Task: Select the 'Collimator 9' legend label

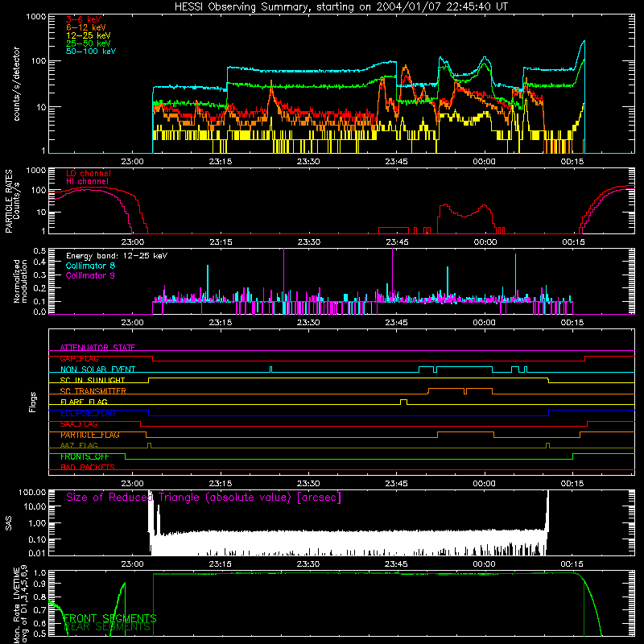Action: (x=90, y=275)
